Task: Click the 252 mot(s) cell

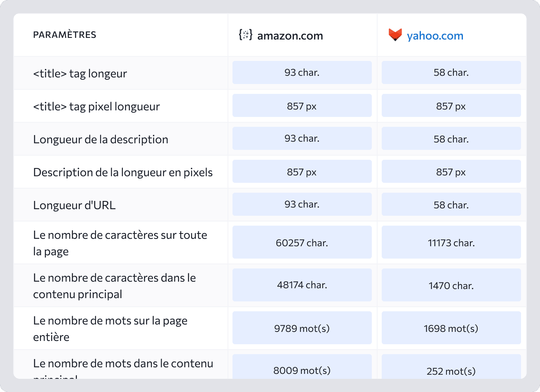Action: 451,371
